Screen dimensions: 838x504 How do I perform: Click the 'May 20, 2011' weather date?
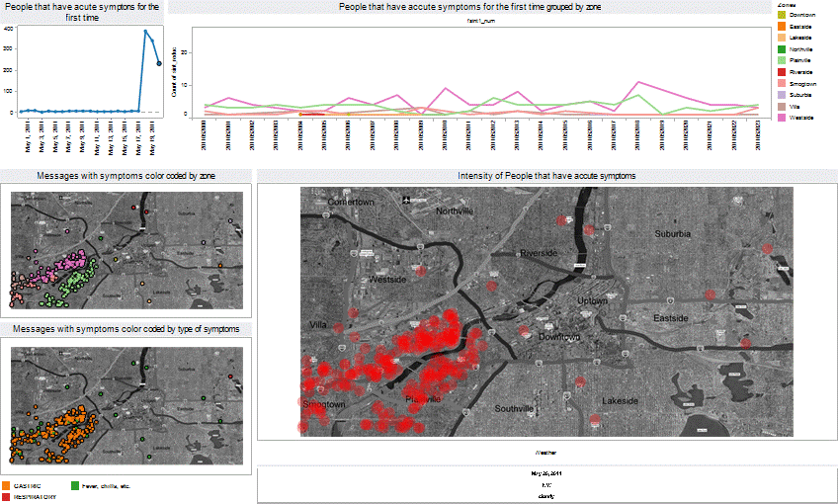(546, 473)
